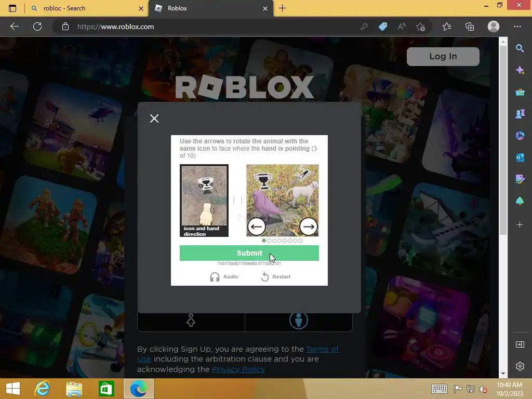The width and height of the screenshot is (532, 399).
Task: Open the Favorites list
Action: point(447,26)
